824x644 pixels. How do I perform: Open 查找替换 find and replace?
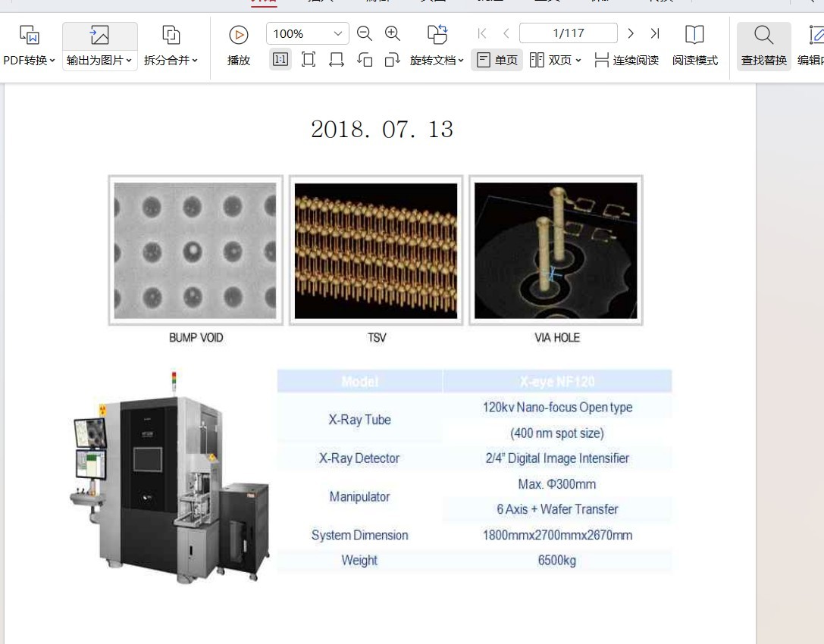click(x=763, y=46)
